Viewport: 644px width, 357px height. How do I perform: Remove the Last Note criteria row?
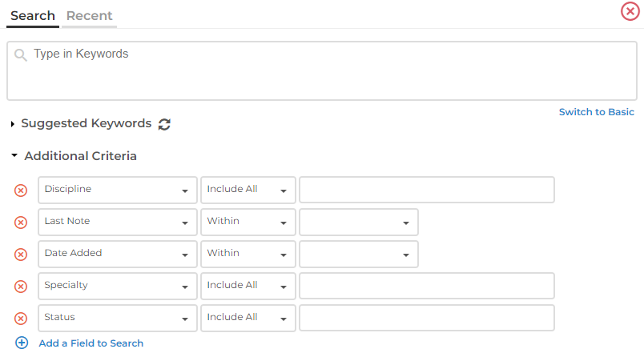pyautogui.click(x=22, y=223)
